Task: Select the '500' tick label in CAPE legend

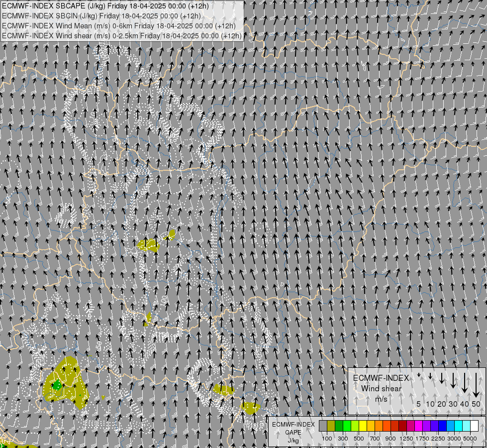Action: pyautogui.click(x=359, y=439)
